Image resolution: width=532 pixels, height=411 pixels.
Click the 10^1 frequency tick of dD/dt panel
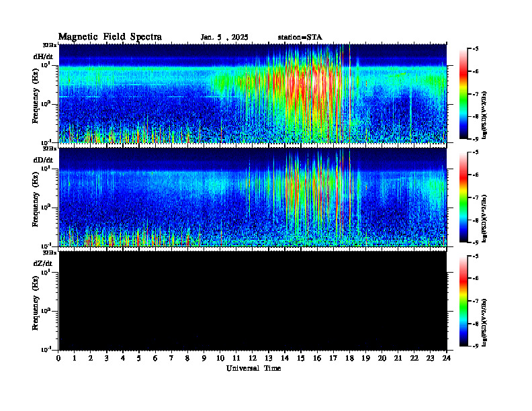coord(46,169)
